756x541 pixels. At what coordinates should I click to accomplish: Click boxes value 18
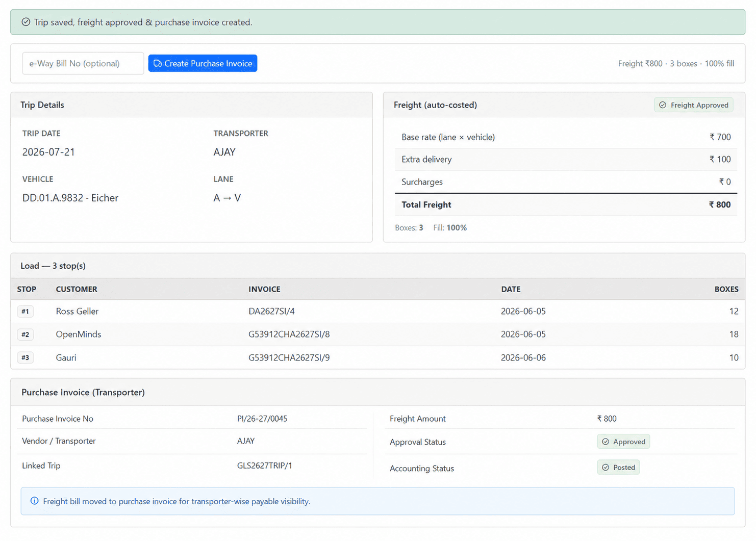click(734, 334)
